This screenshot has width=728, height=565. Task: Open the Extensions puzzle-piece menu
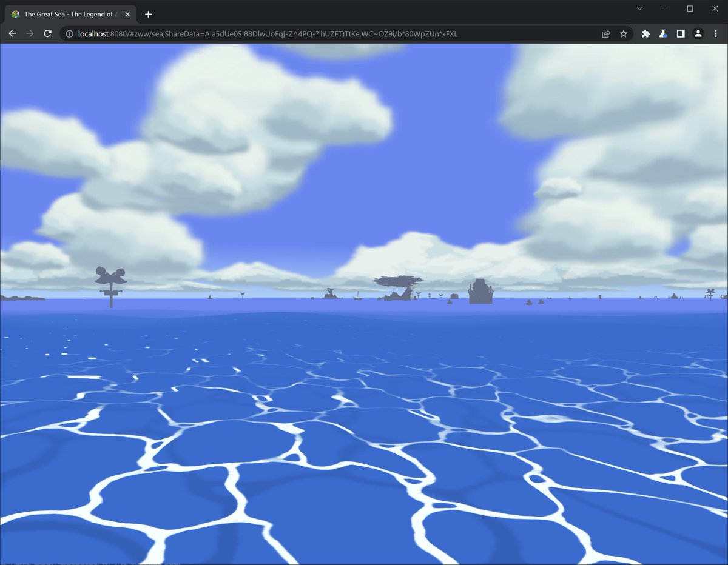(x=645, y=34)
